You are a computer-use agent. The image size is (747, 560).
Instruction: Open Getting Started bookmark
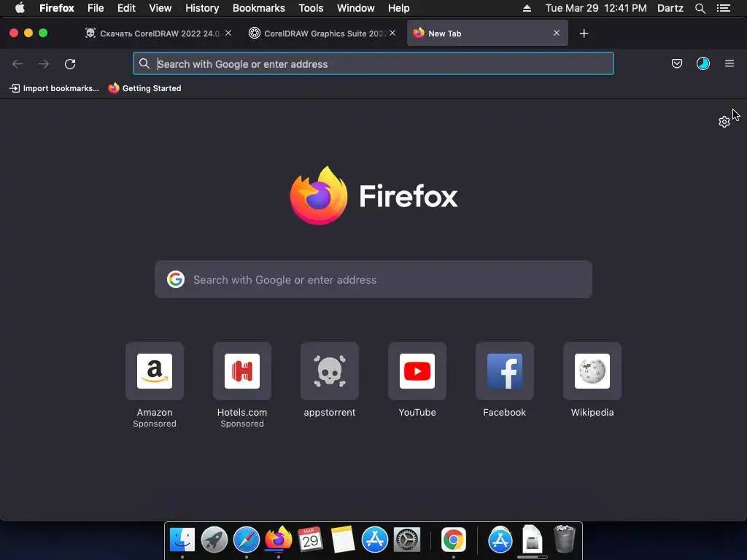[x=145, y=88]
